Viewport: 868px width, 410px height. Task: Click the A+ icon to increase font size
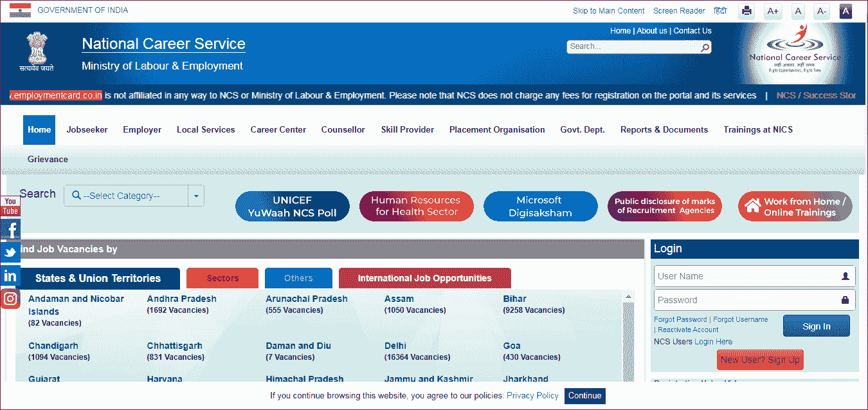[773, 11]
